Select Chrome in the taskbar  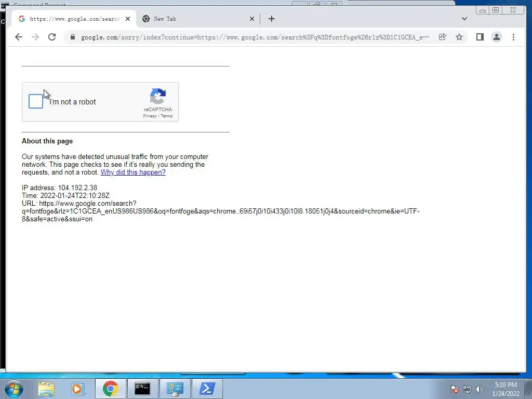[x=111, y=389]
